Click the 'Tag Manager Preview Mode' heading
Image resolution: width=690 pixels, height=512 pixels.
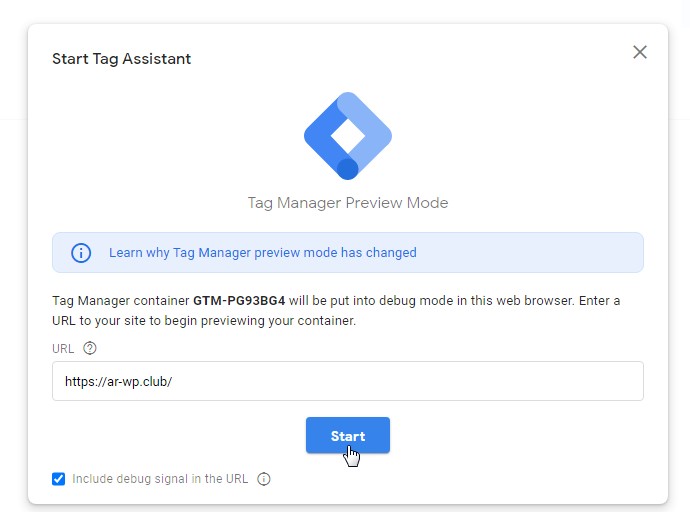(x=347, y=203)
